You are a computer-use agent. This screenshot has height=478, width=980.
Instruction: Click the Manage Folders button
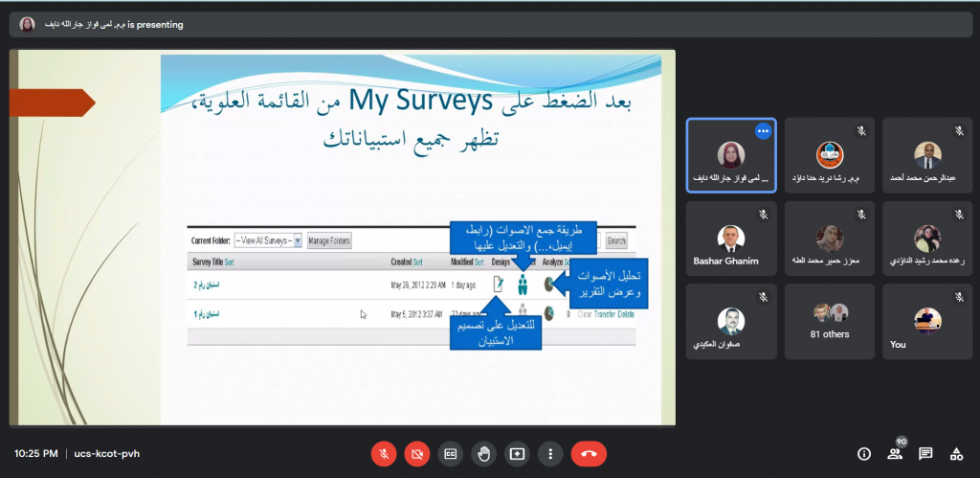(328, 241)
